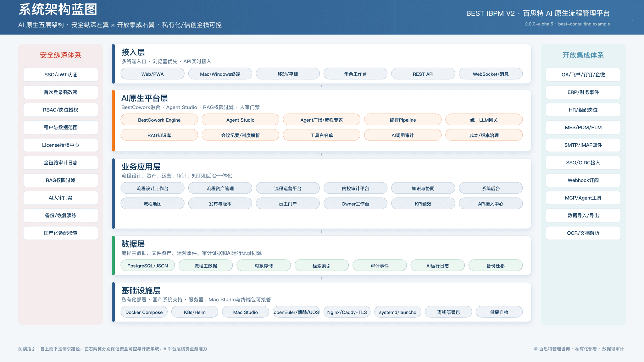Select 发布与版本 pill
This screenshot has width=644, height=362.
(x=220, y=204)
